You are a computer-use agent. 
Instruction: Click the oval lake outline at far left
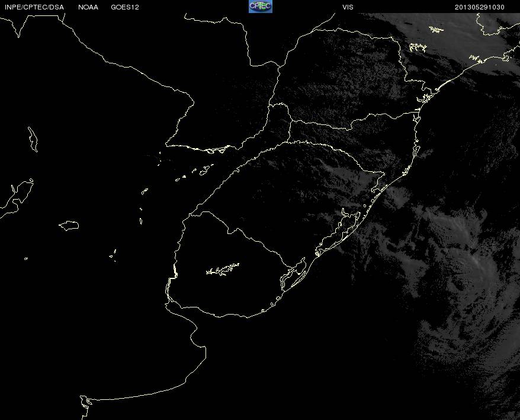69,226
